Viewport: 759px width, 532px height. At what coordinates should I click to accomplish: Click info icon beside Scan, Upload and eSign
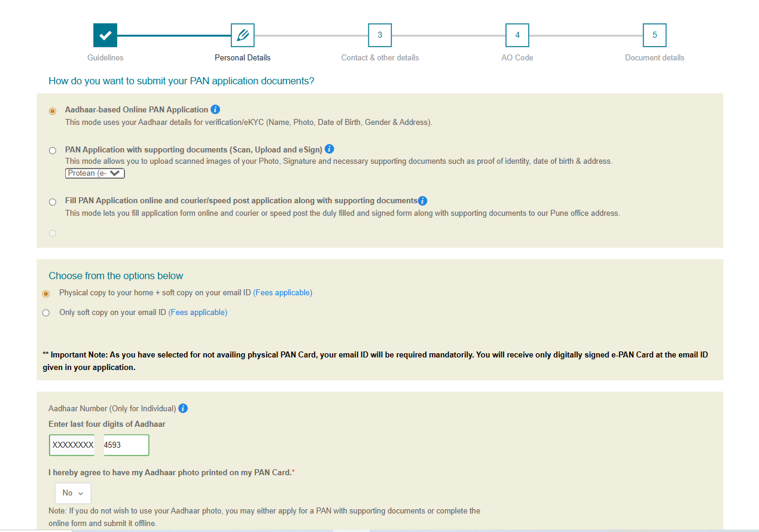coord(329,149)
